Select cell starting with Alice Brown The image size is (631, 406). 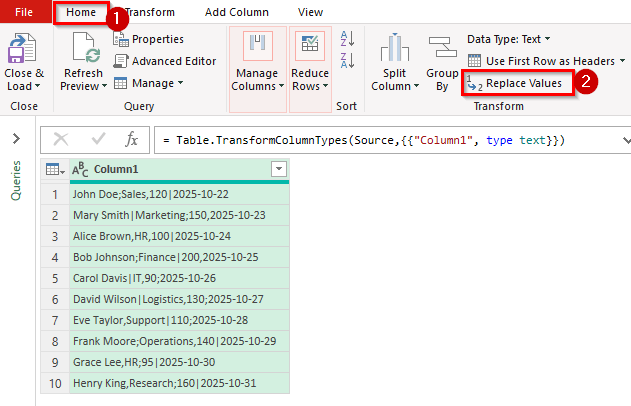(x=179, y=236)
